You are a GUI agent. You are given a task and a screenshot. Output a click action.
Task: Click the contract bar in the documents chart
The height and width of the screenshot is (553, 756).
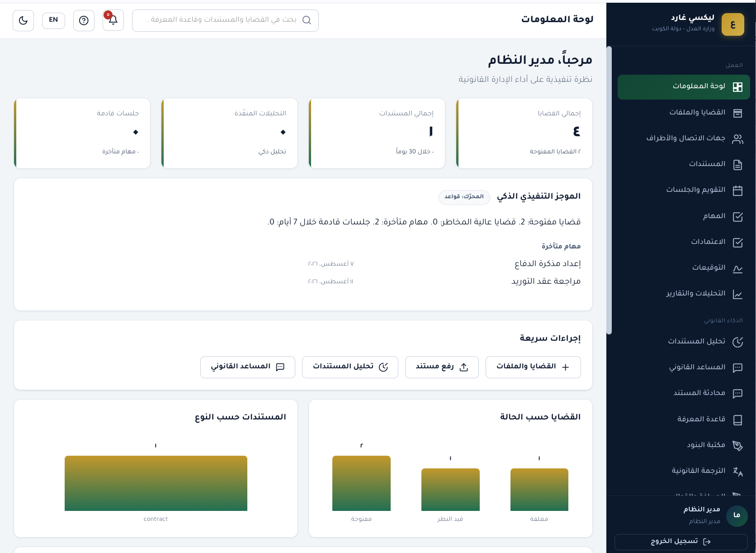[x=156, y=483]
